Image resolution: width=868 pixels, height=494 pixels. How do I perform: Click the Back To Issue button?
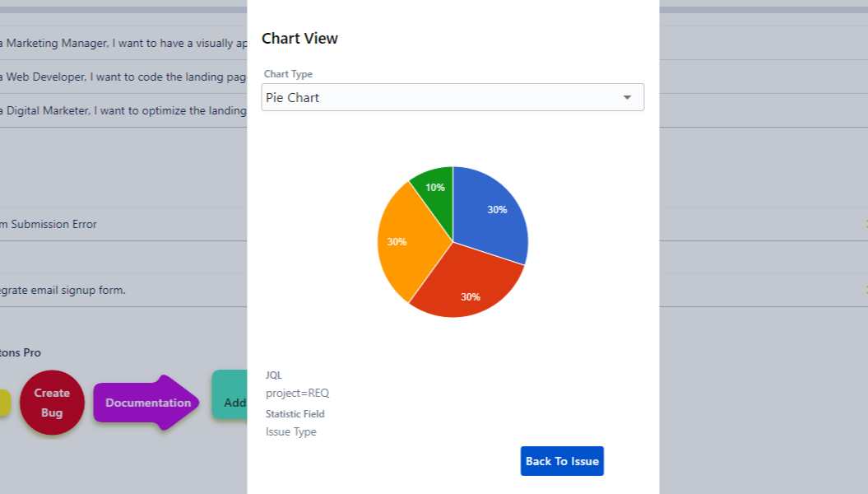tap(562, 461)
